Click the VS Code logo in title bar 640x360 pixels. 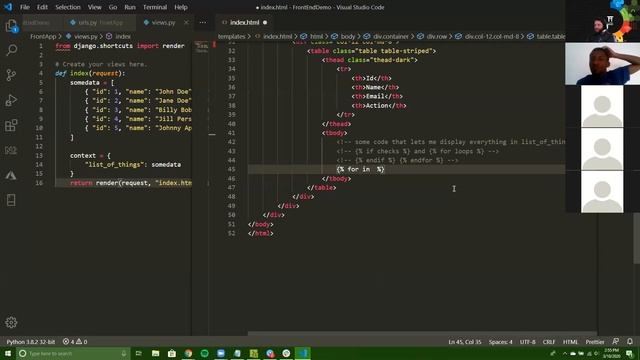point(8,7)
